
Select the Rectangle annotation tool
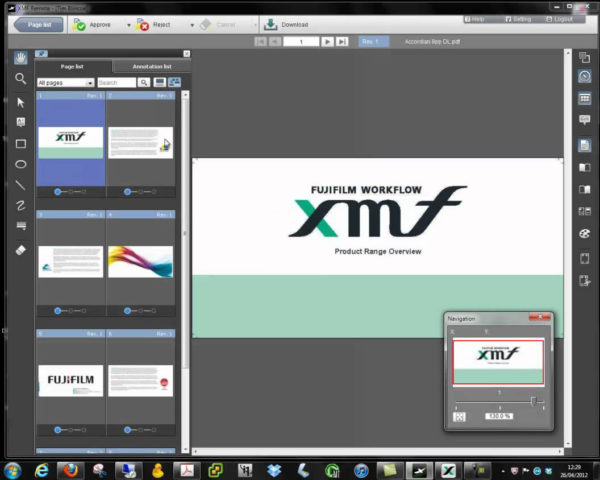coord(21,144)
